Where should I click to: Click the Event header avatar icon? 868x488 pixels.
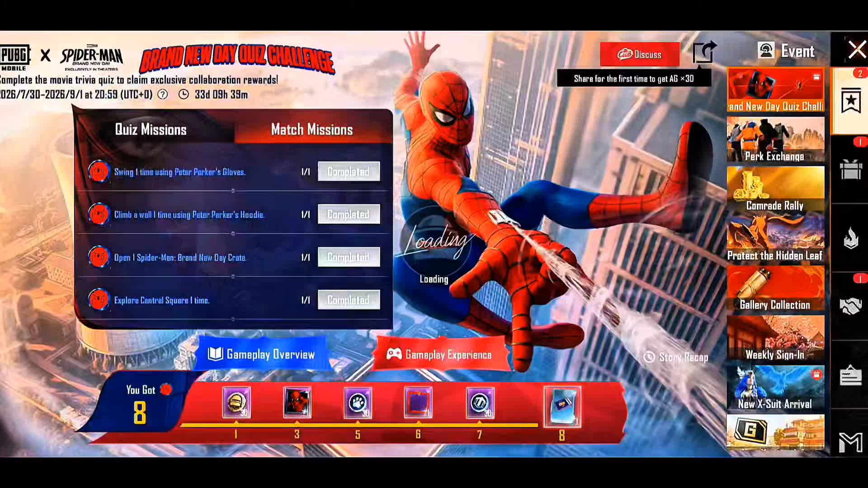point(766,51)
